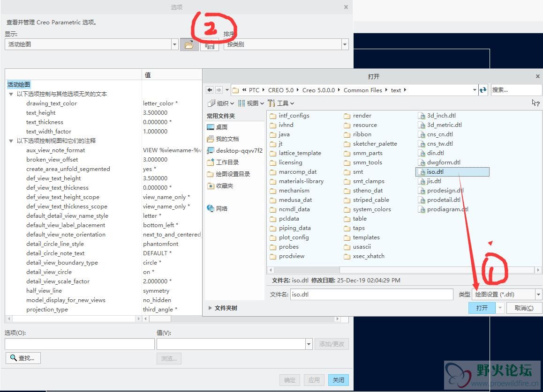Screen dimensions: 543x392
Task: Click the Browse (浏览) button
Action: [169, 358]
